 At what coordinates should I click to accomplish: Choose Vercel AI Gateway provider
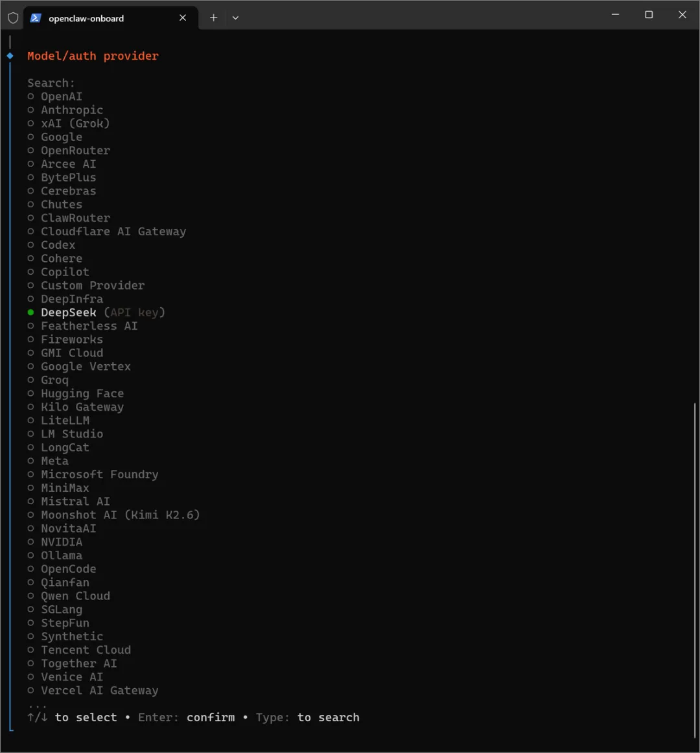click(x=93, y=690)
